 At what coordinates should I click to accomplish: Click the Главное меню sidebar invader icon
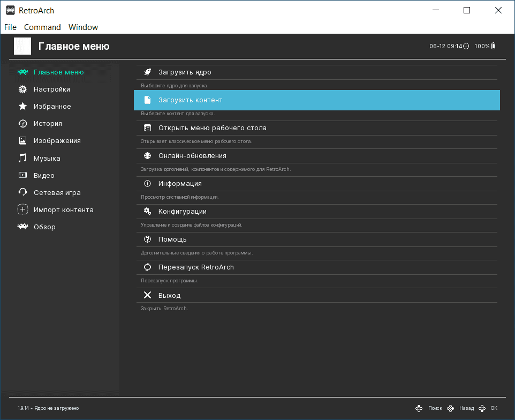click(22, 72)
